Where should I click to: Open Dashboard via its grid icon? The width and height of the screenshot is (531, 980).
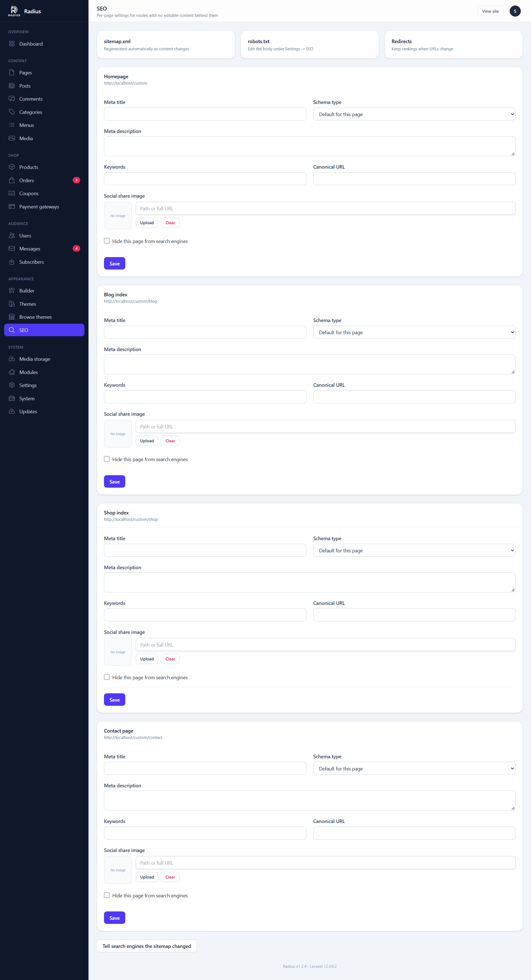coord(12,44)
